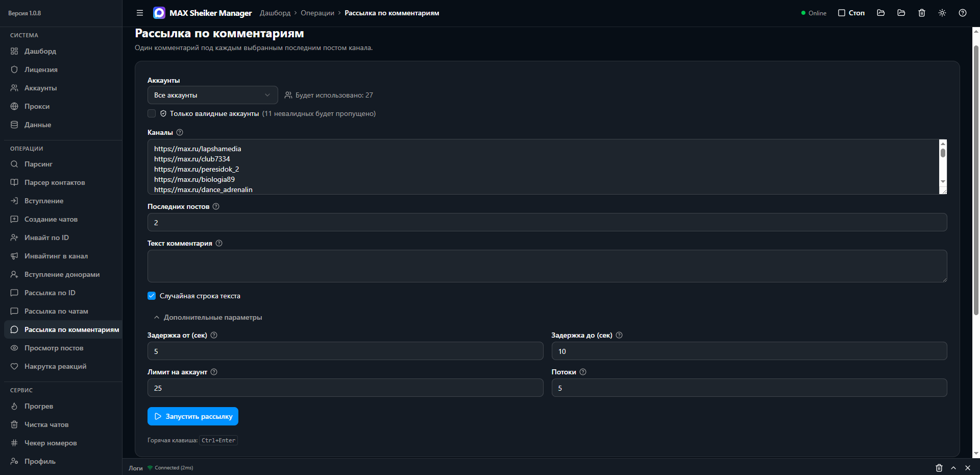Click the Запустить рассылку button
Image resolution: width=980 pixels, height=475 pixels.
(193, 416)
